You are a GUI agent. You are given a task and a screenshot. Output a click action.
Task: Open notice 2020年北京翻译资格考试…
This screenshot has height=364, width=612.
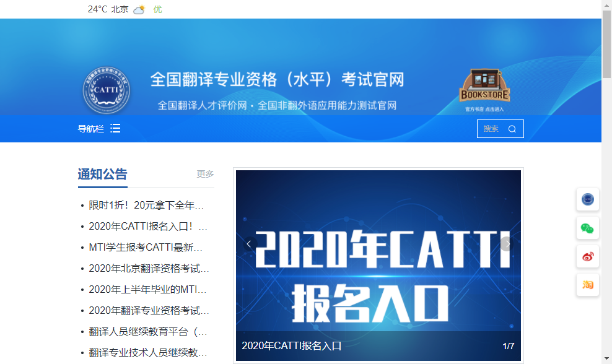click(149, 269)
